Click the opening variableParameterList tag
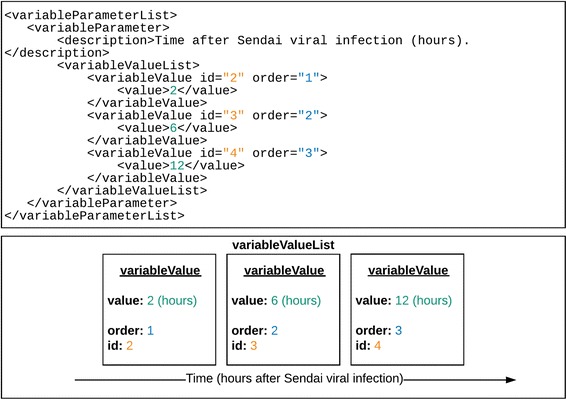This screenshot has height=400, width=567. point(91,15)
